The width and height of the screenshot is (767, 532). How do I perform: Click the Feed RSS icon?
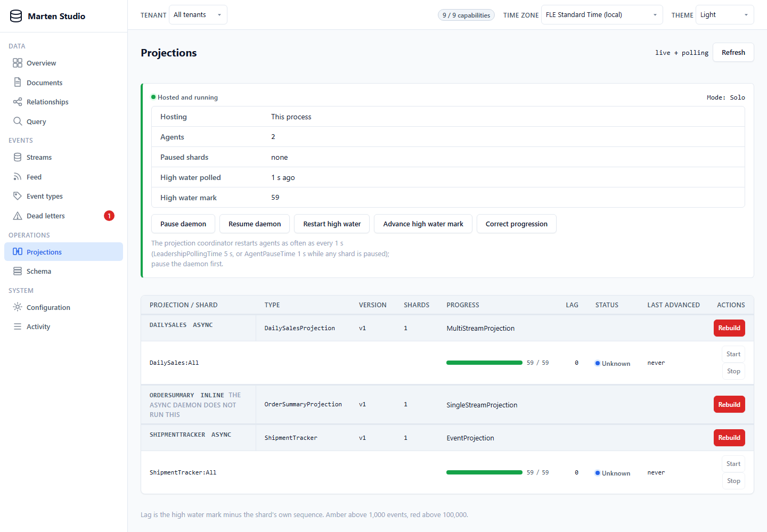point(18,177)
